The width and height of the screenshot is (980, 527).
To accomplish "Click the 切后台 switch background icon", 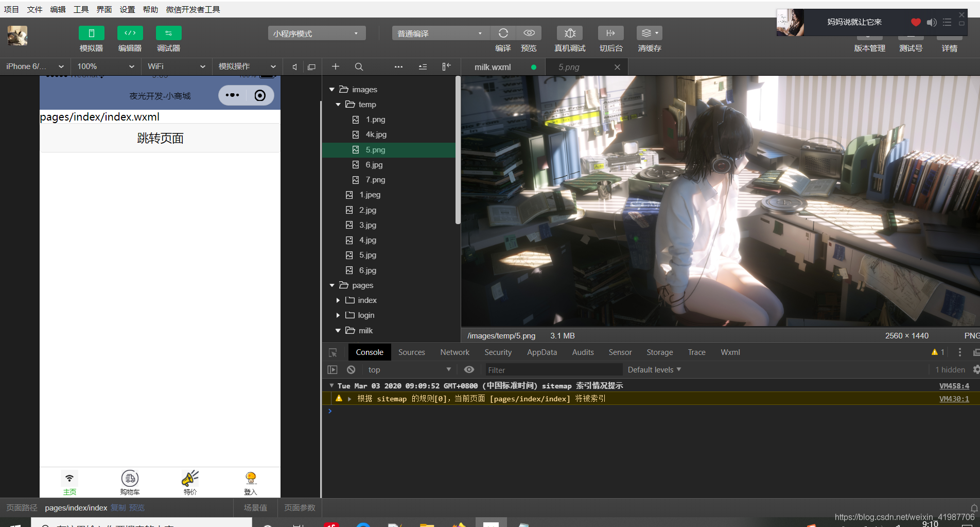I will pyautogui.click(x=611, y=33).
